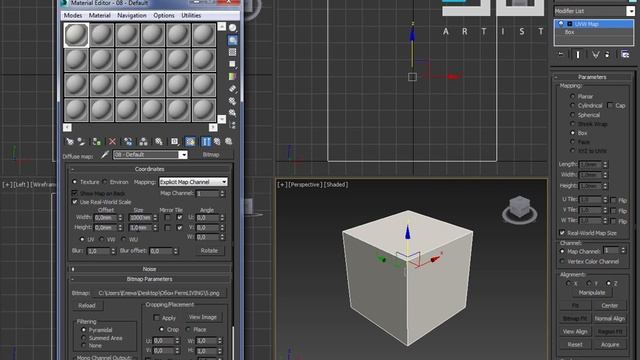The width and height of the screenshot is (640, 360).
Task: Collapse the Parameters rollout in modifier panel
Action: click(x=592, y=77)
